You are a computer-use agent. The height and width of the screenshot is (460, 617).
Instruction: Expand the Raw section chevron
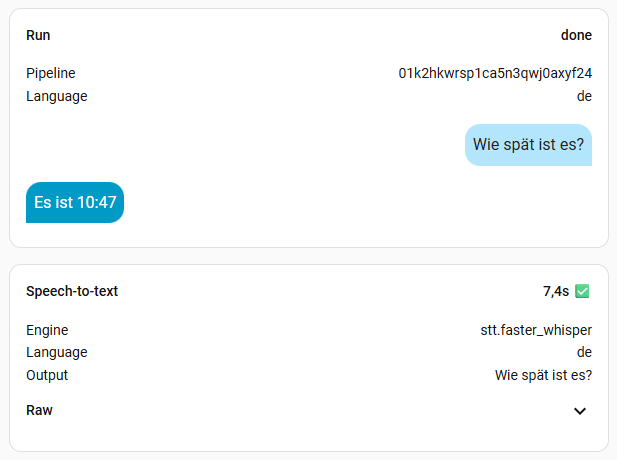(x=580, y=411)
